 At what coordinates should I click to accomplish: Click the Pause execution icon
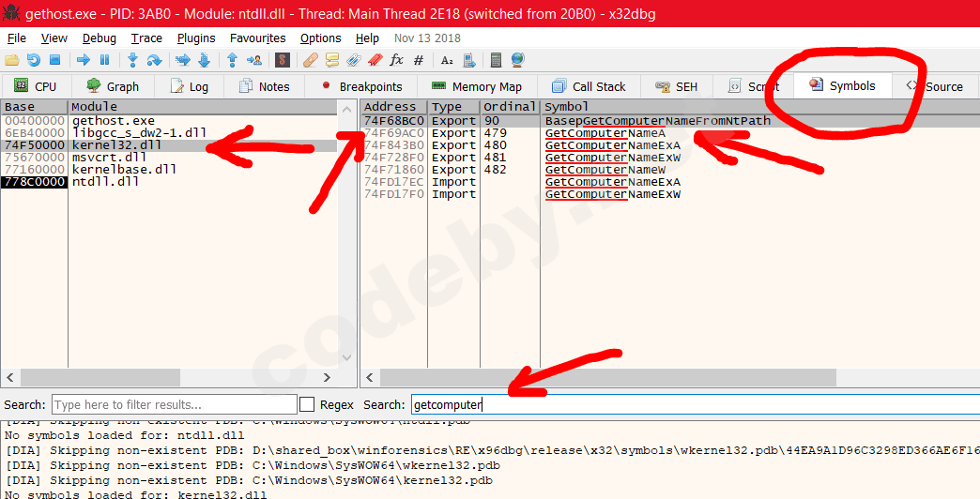point(104,60)
